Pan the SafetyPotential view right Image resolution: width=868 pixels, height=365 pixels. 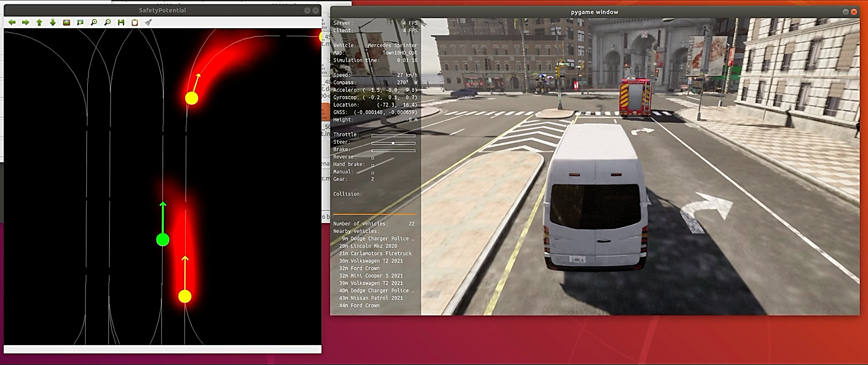tap(26, 22)
